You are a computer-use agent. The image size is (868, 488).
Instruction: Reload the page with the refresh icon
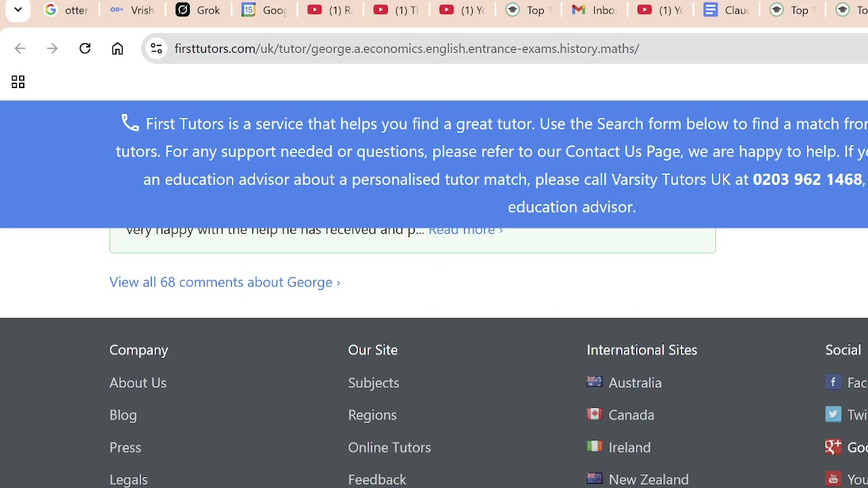(85, 48)
